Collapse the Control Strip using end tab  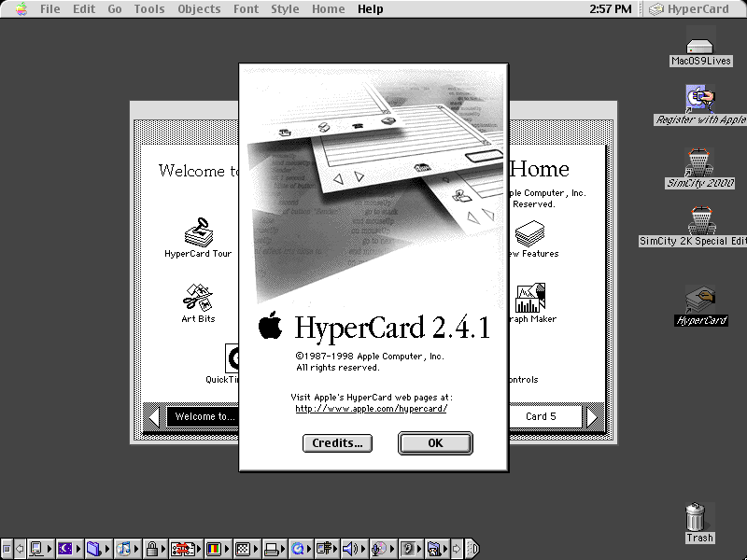coord(472,549)
